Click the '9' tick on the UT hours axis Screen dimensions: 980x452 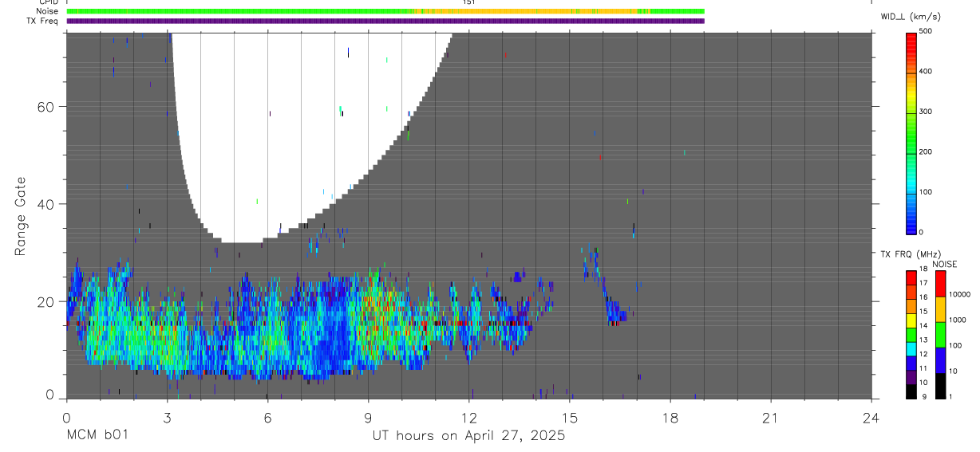(x=369, y=418)
